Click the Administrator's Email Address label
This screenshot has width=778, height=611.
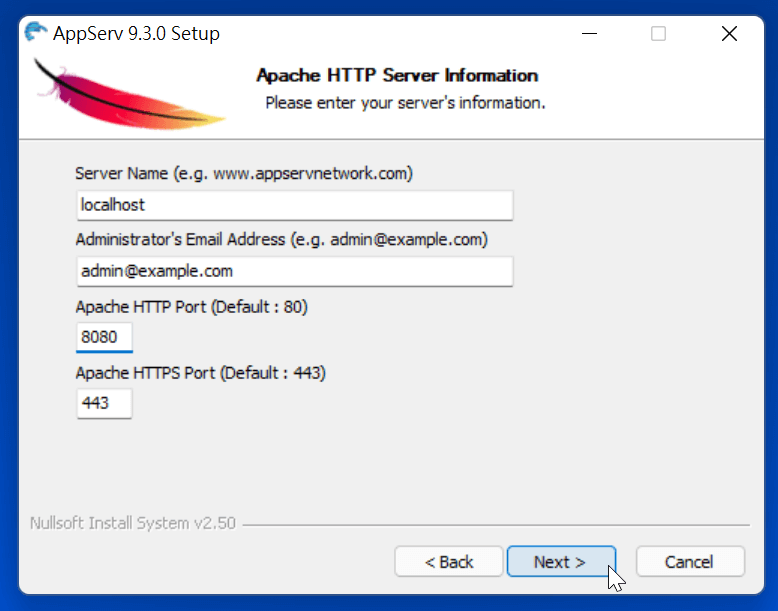coord(281,240)
